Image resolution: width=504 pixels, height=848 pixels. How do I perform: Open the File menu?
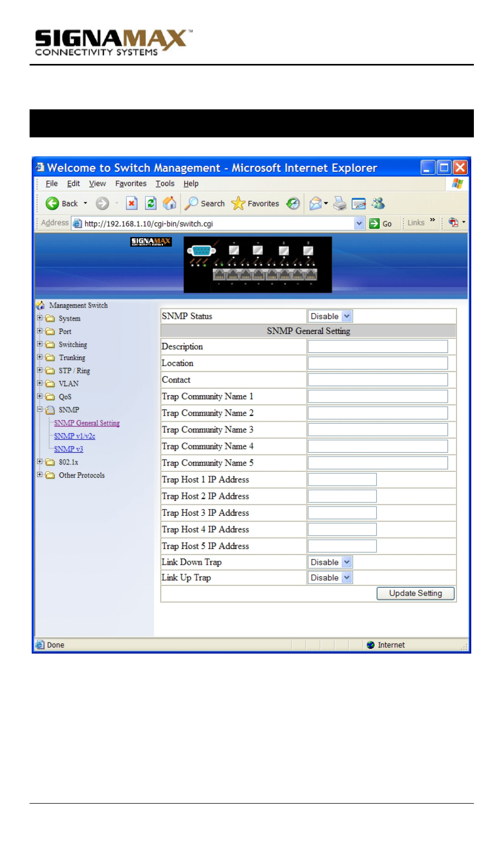pyautogui.click(x=52, y=184)
